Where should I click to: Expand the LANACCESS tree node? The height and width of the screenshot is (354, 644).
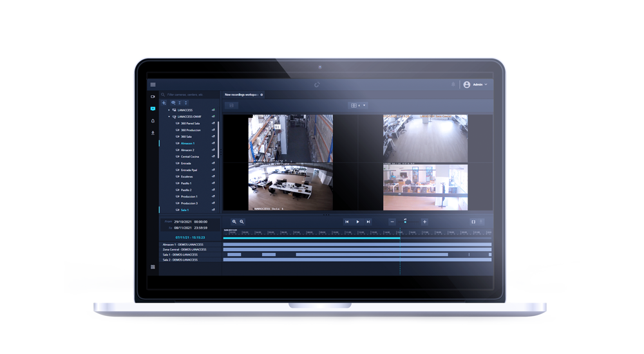point(169,110)
